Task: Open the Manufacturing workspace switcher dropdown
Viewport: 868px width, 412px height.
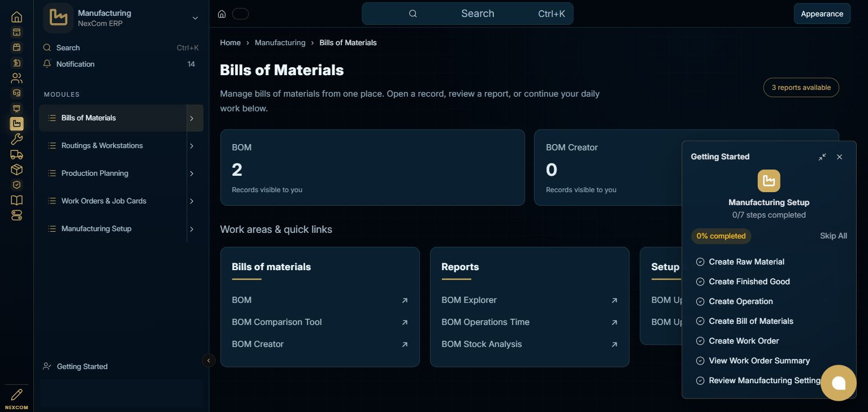Action: [195, 18]
